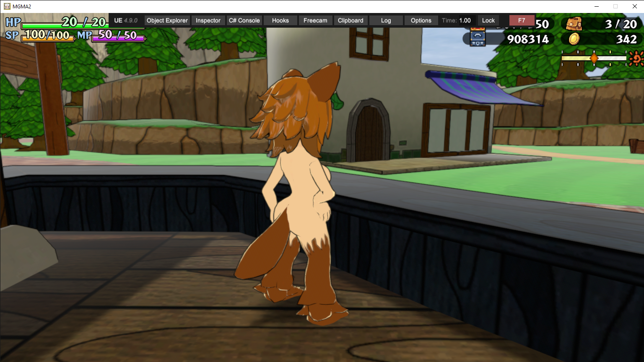This screenshot has height=362, width=644.
Task: Click the 342 coin count
Action: click(626, 39)
